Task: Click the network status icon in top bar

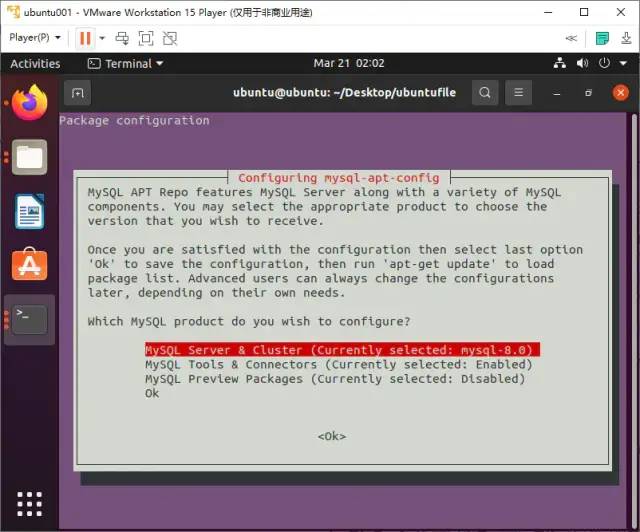Action: coord(560,63)
